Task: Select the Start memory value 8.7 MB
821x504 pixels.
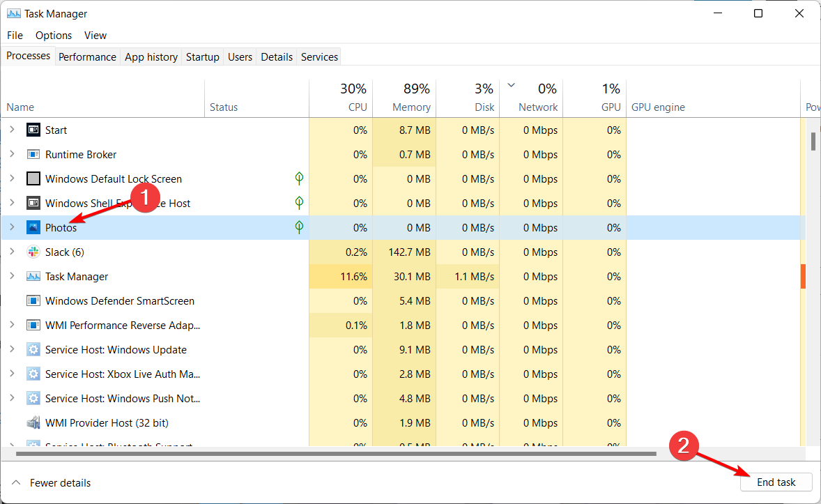Action: pyautogui.click(x=415, y=130)
